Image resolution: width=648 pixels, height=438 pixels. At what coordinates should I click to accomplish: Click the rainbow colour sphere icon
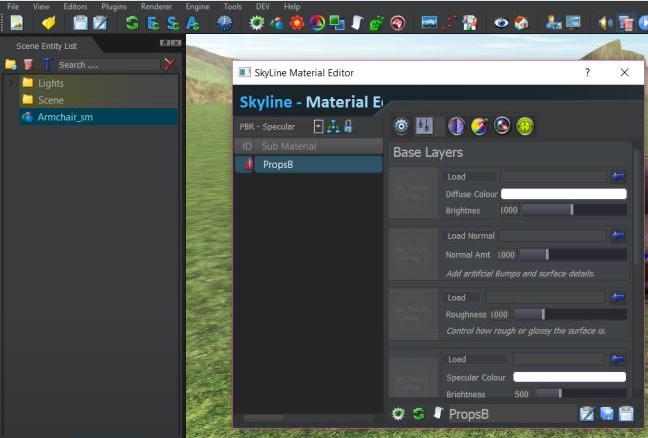point(479,126)
